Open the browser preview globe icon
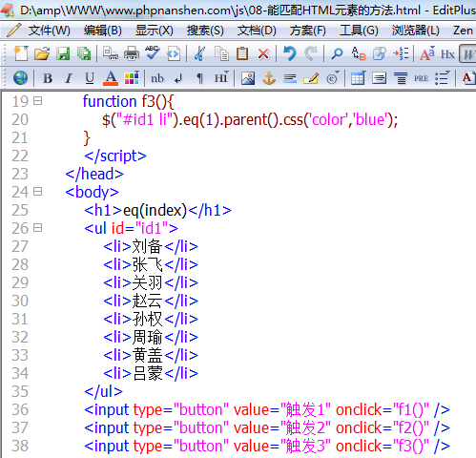This screenshot has height=458, width=476. point(20,78)
